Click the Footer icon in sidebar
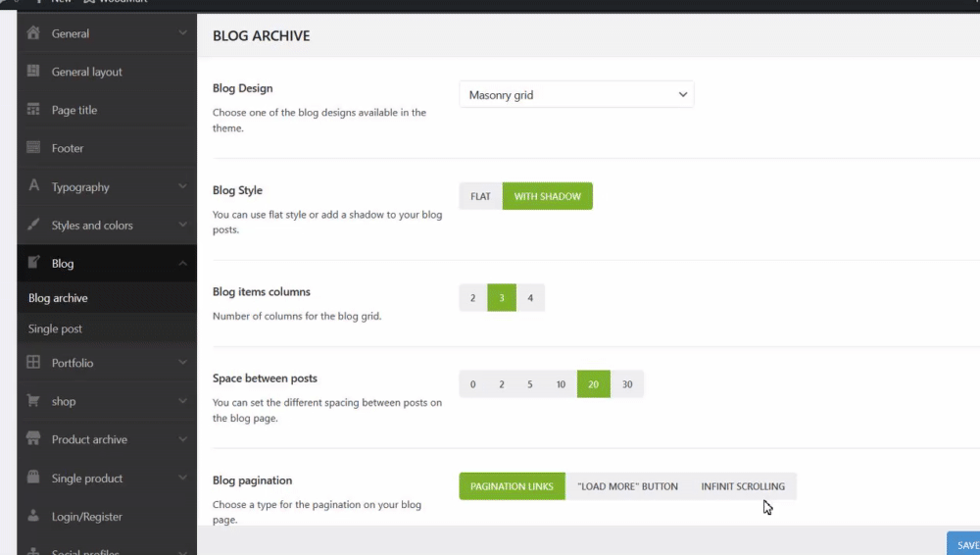This screenshot has height=555, width=980. tap(33, 148)
